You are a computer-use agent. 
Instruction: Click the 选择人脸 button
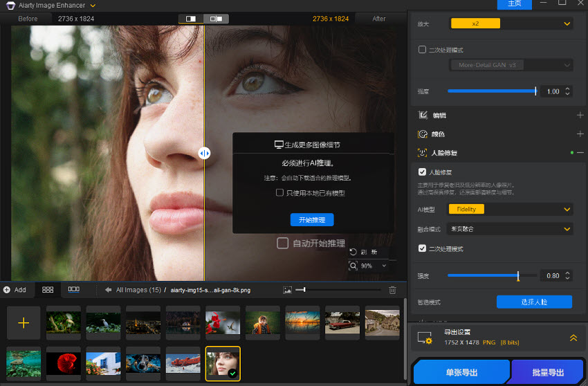[534, 302]
